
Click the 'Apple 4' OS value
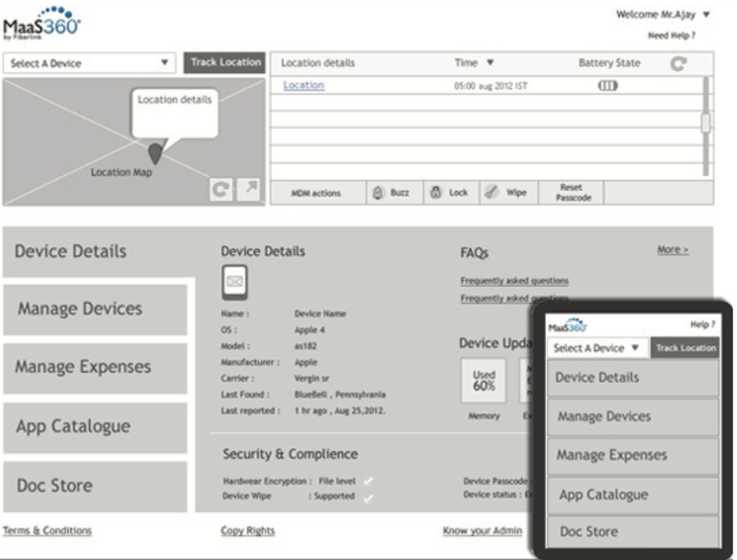[309, 330]
